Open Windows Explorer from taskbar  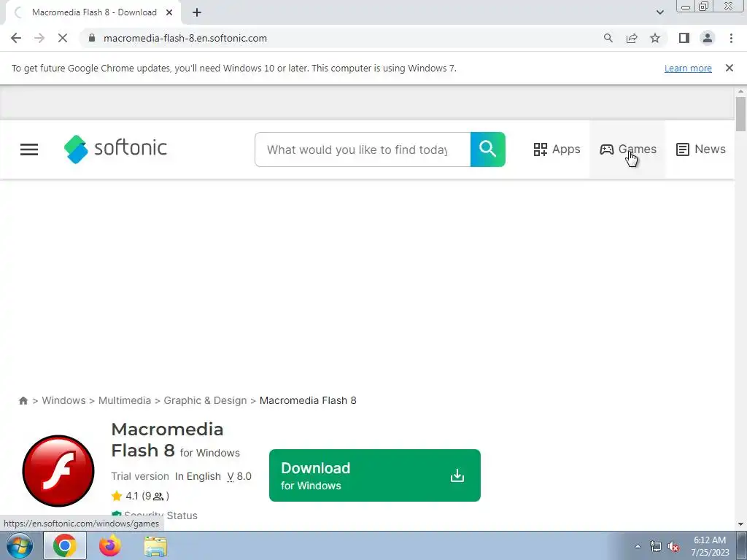[x=156, y=546]
